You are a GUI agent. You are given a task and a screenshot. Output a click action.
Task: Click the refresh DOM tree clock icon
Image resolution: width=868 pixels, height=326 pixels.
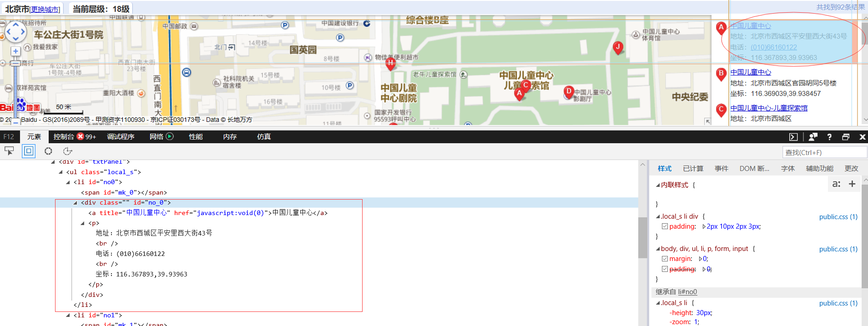pos(68,151)
